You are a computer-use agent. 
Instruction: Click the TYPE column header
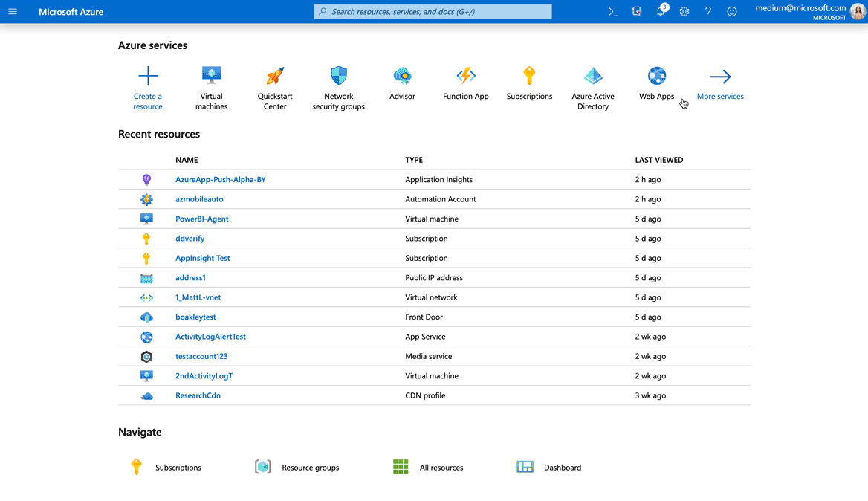coord(414,160)
